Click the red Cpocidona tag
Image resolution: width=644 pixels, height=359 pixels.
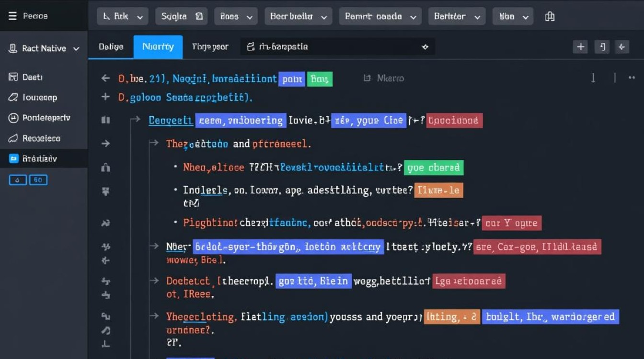(454, 121)
